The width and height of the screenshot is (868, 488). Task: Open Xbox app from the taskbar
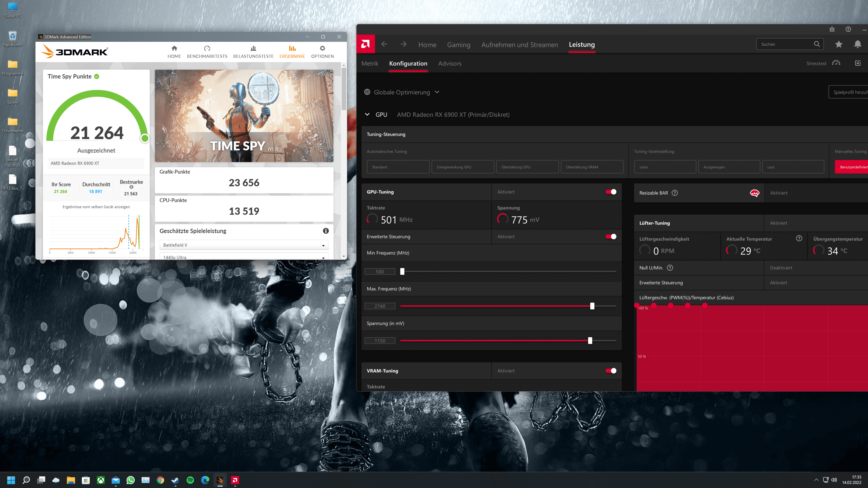pyautogui.click(x=101, y=480)
